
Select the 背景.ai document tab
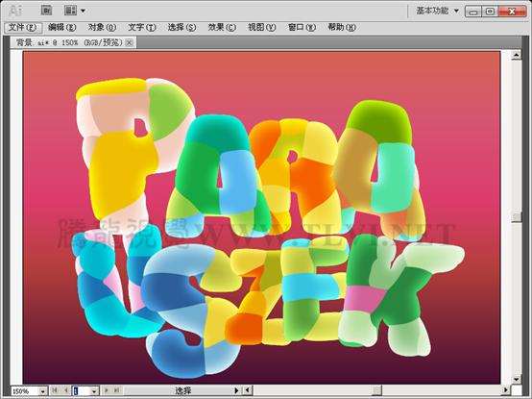pos(69,42)
